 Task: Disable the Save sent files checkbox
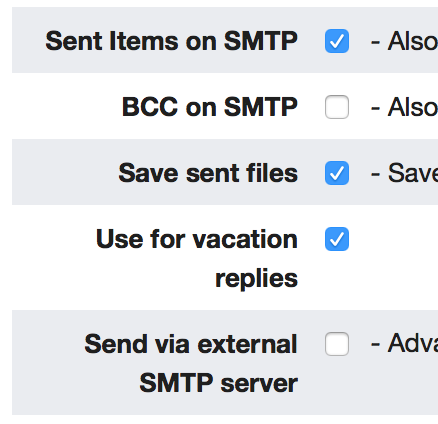[x=337, y=173]
